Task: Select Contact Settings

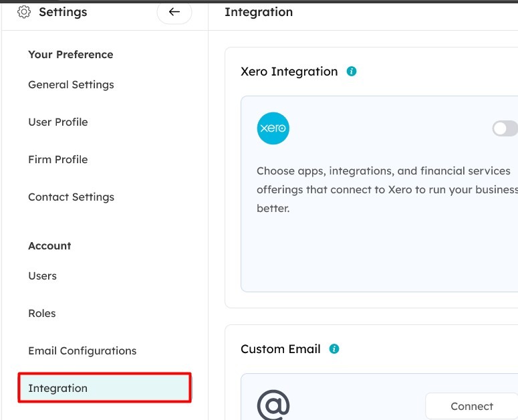Action: tap(72, 197)
